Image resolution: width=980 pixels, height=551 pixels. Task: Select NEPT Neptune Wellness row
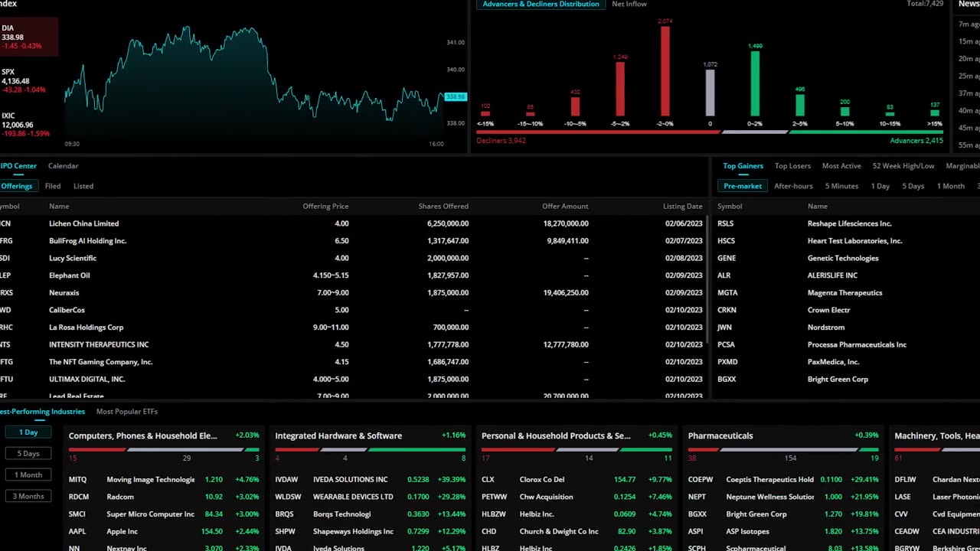(x=783, y=497)
